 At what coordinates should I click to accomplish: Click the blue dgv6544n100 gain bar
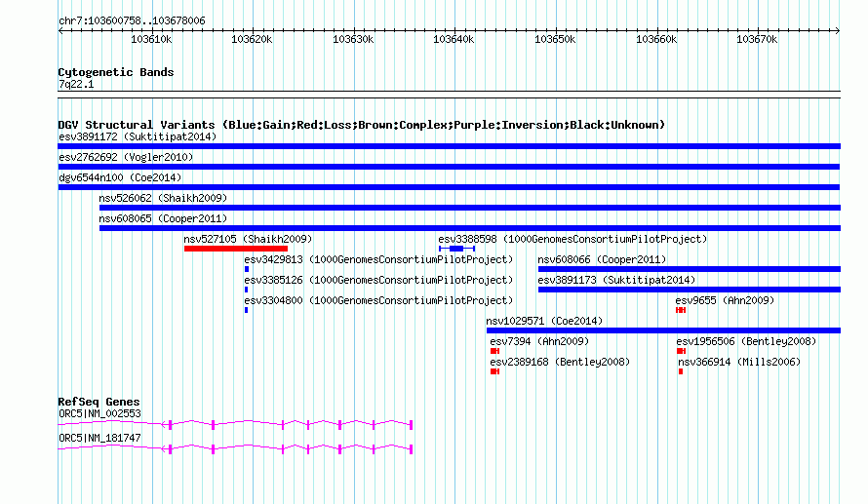(449, 187)
